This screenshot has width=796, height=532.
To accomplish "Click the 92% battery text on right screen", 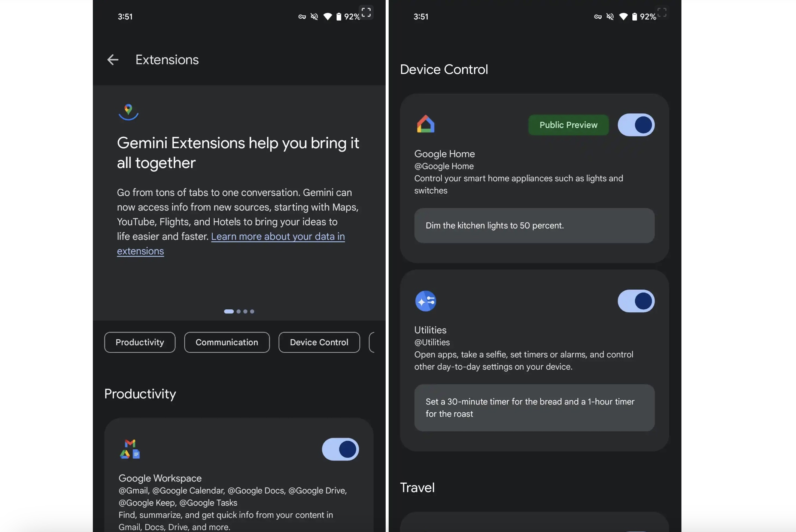I will (648, 16).
